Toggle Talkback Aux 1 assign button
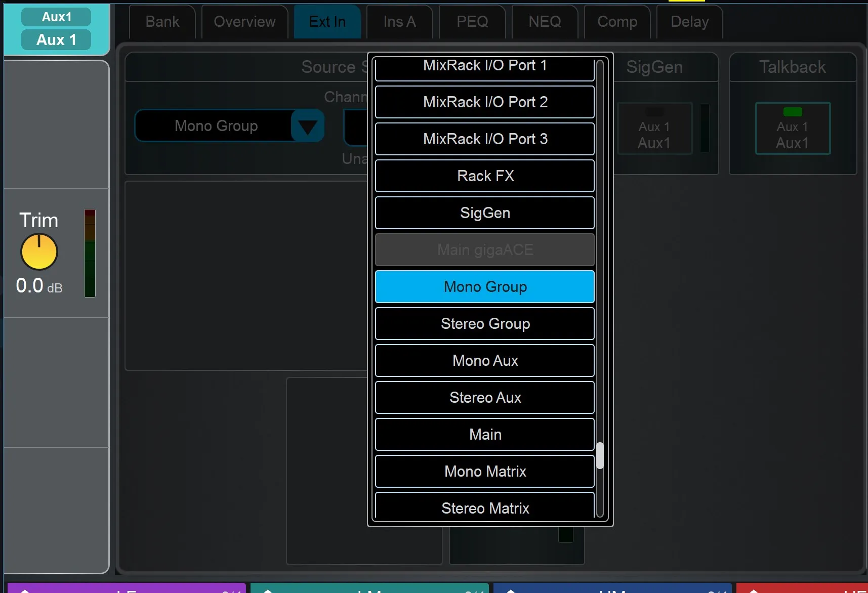 (x=793, y=129)
